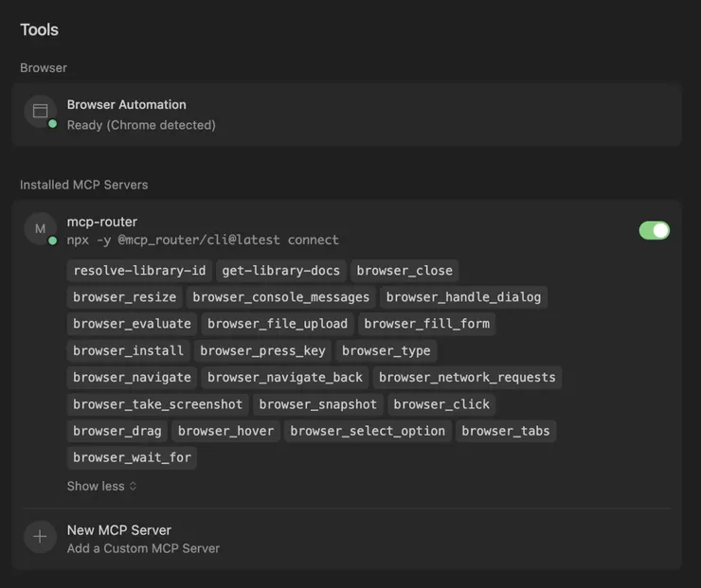The image size is (701, 588).
Task: Click the browser_network_requests tag
Action: tap(467, 377)
